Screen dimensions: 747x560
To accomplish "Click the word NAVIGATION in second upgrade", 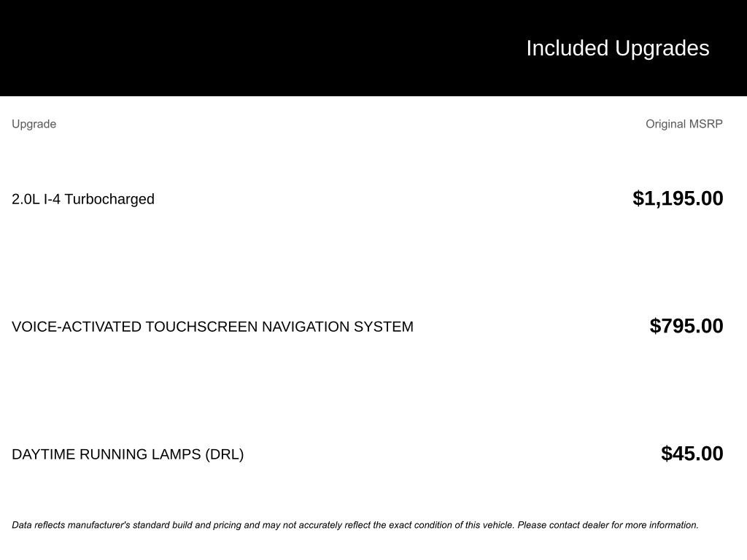I will click(305, 327).
